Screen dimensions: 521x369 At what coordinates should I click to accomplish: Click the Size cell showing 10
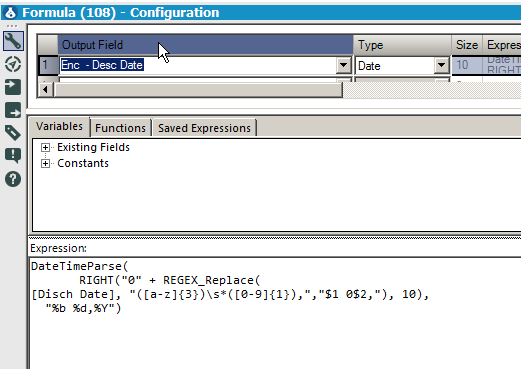tap(467, 65)
